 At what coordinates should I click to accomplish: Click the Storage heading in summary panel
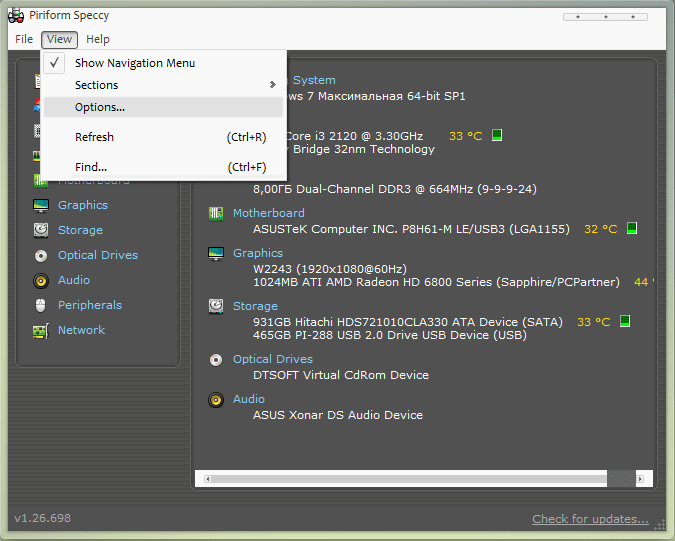[x=255, y=306]
